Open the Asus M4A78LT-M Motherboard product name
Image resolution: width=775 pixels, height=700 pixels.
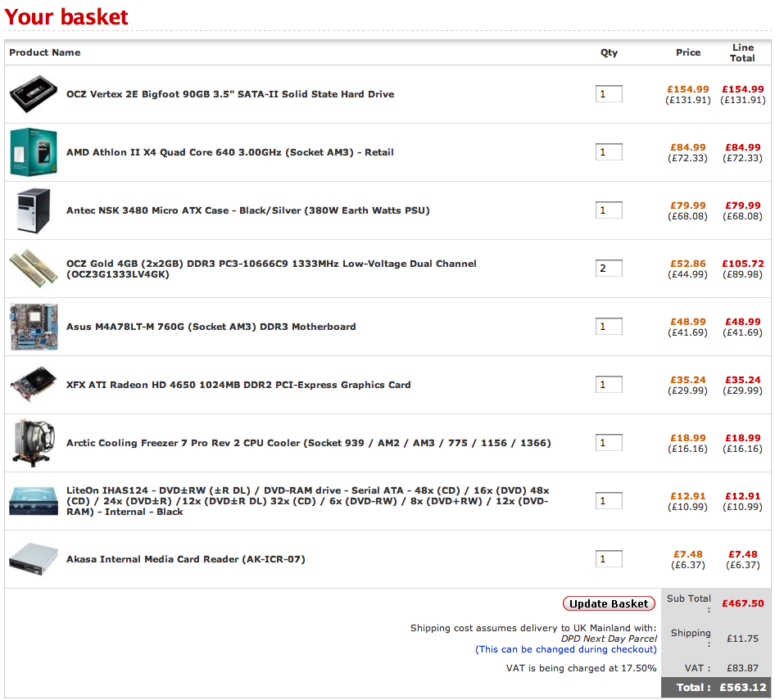(x=211, y=327)
